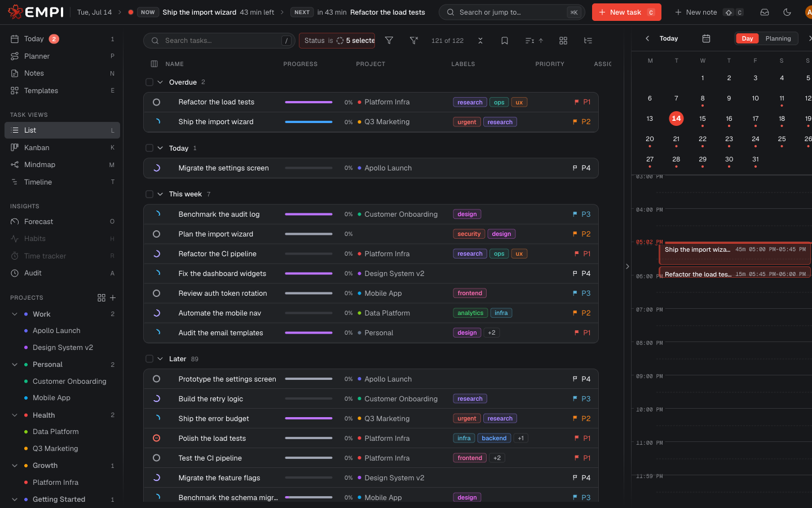Open the inbox tray icon
Screen dimensions: 812x508
[x=765, y=12]
